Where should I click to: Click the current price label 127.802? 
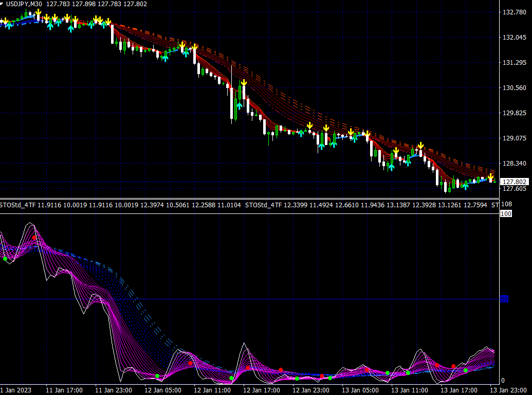tap(514, 182)
